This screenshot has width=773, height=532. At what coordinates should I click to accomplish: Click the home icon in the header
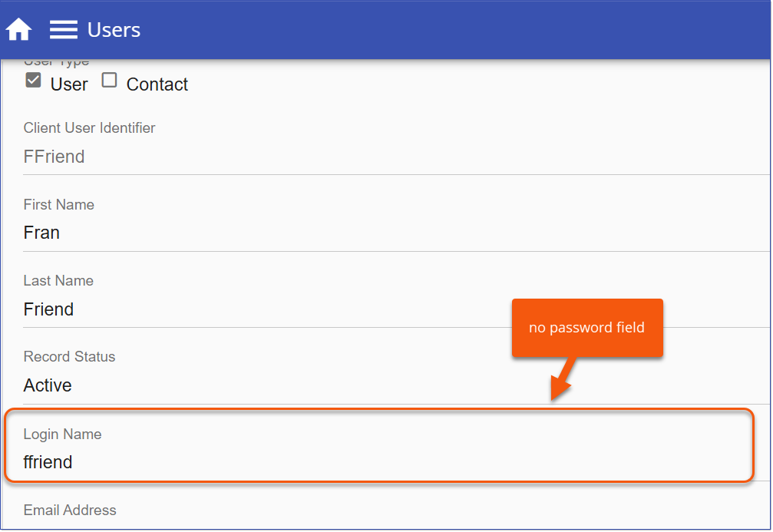(18, 28)
